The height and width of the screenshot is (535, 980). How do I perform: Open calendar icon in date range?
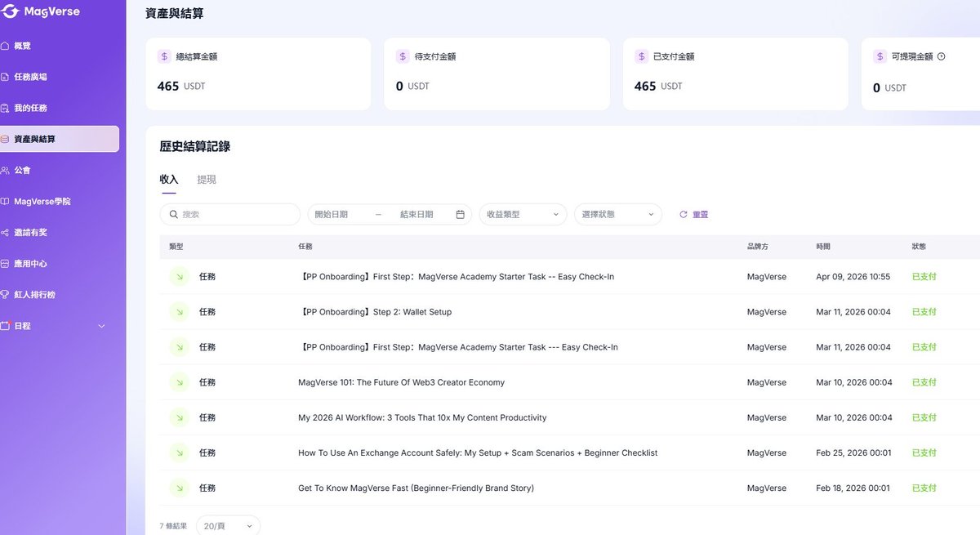tap(460, 214)
